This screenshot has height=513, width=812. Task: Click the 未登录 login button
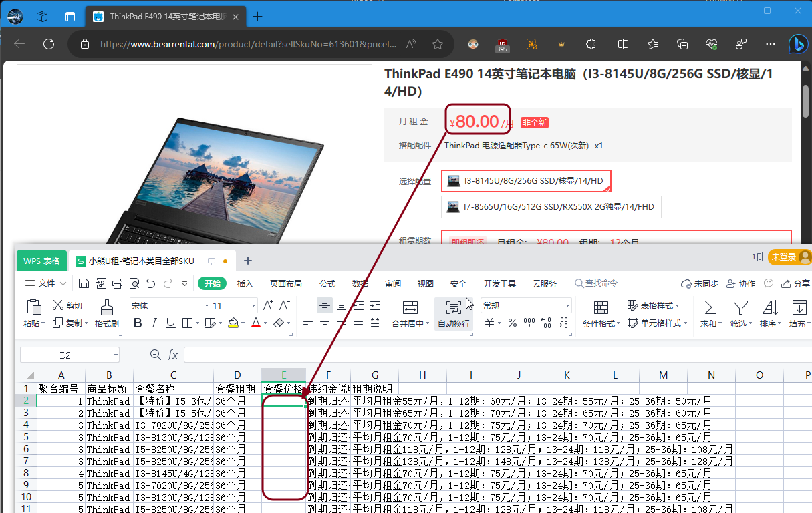coord(789,256)
